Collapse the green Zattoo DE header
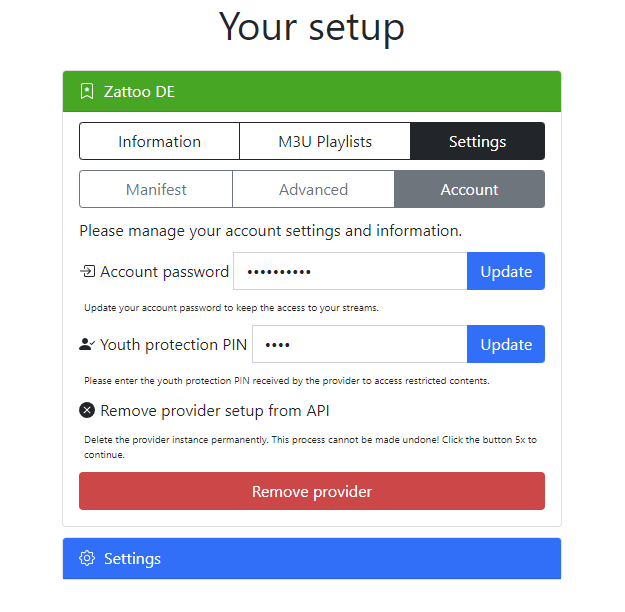 click(x=312, y=91)
